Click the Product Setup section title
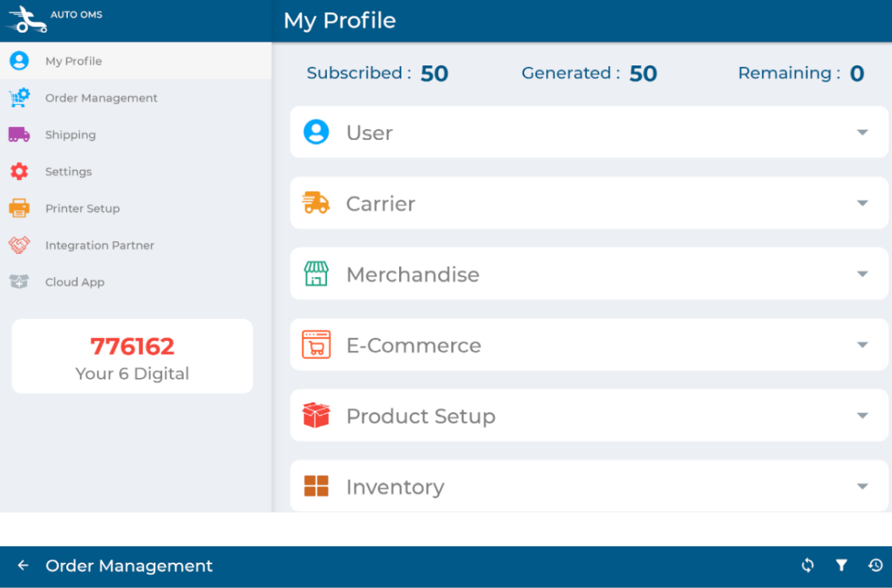This screenshot has height=588, width=892. click(421, 416)
